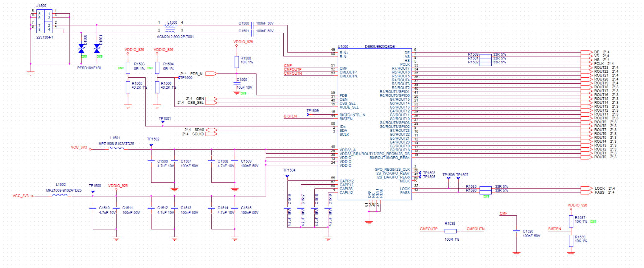
Task: Select pull-up resistor R1500 symbol
Action: [x=237, y=62]
